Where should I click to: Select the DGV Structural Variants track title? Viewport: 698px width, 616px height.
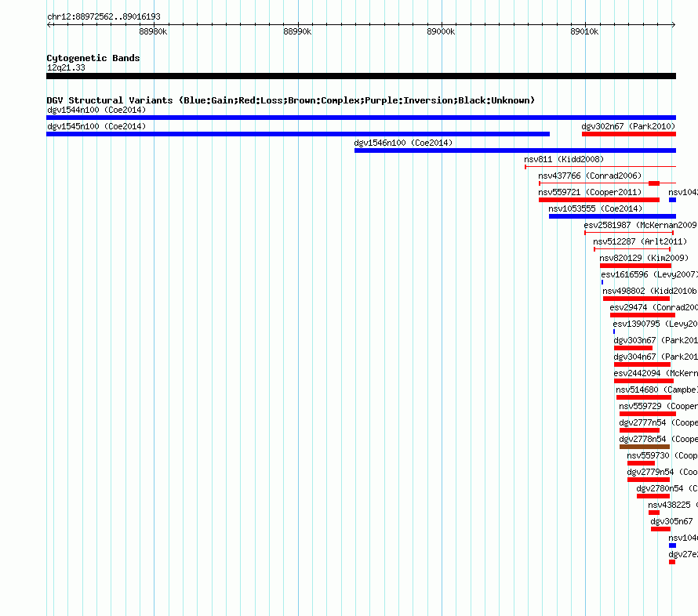tap(291, 100)
